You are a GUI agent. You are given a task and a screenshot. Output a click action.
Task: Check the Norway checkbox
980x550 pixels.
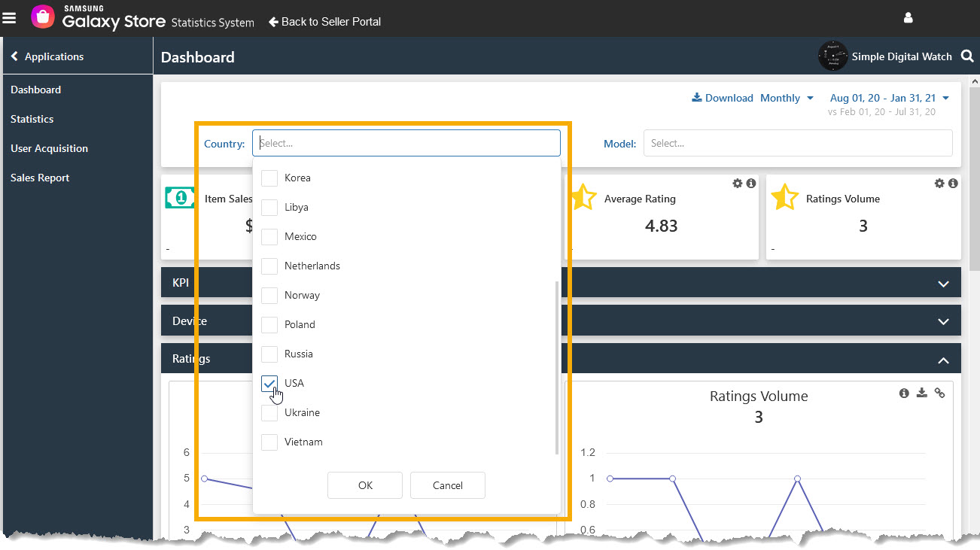[x=269, y=296]
